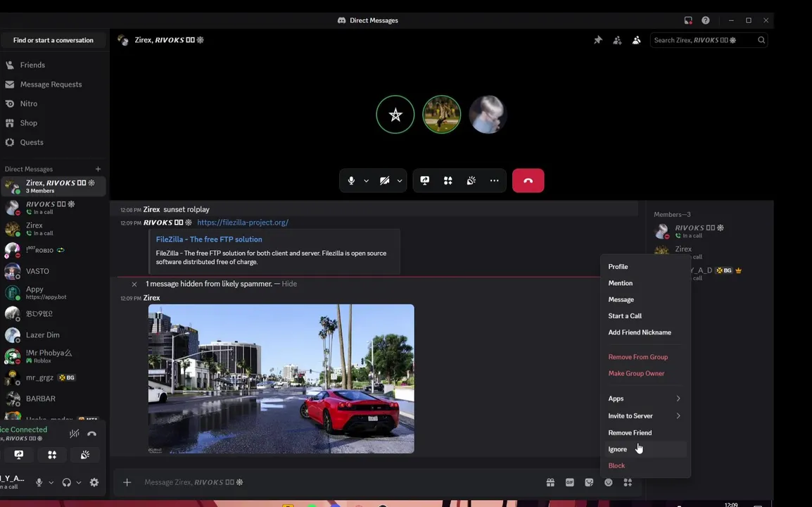Open the Appy direct message
Viewport: 812px width, 507px height.
[53, 292]
